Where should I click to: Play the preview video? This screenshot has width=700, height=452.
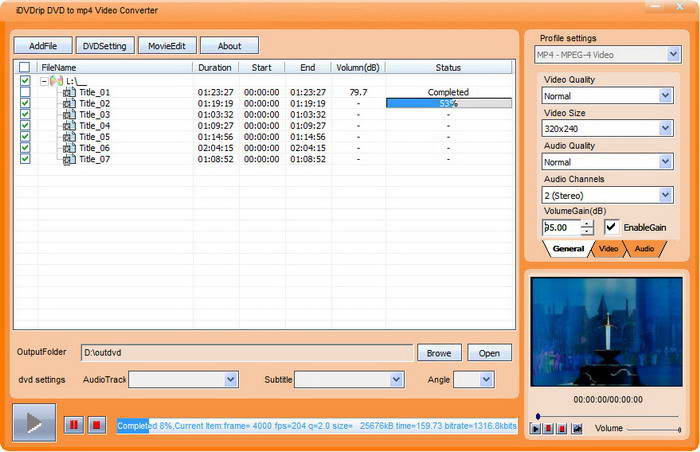click(x=535, y=429)
